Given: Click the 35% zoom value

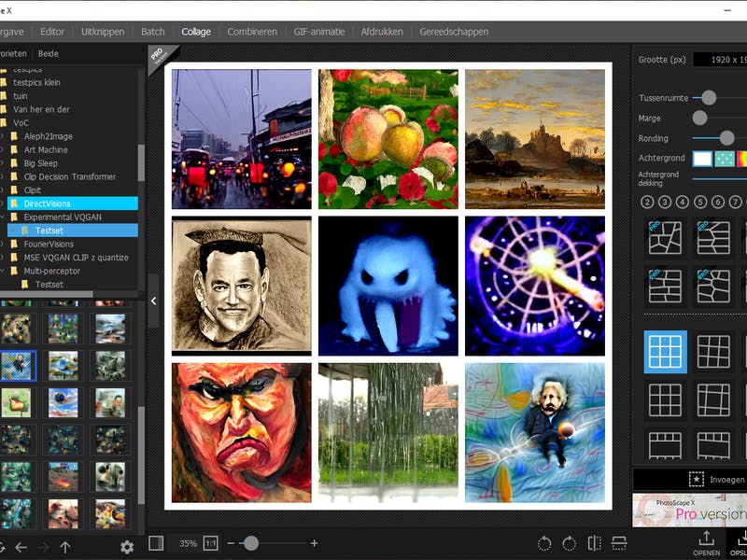Looking at the screenshot, I should pyautogui.click(x=188, y=543).
